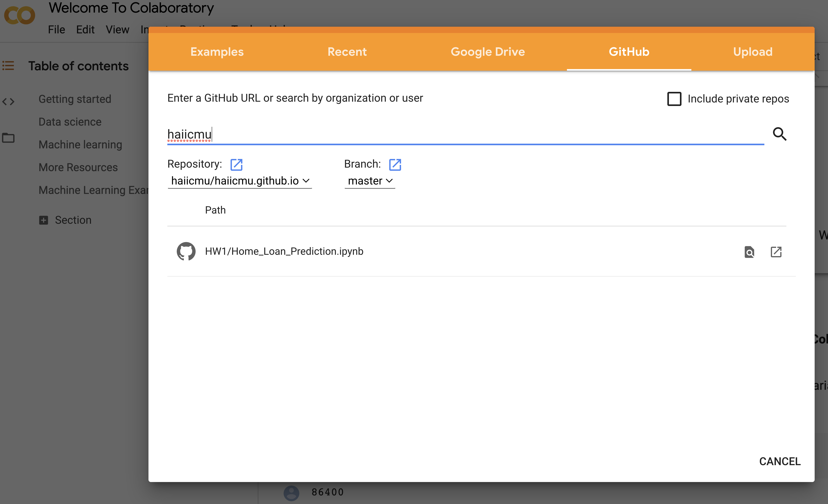Open the File menu
This screenshot has height=504, width=828.
tap(56, 30)
